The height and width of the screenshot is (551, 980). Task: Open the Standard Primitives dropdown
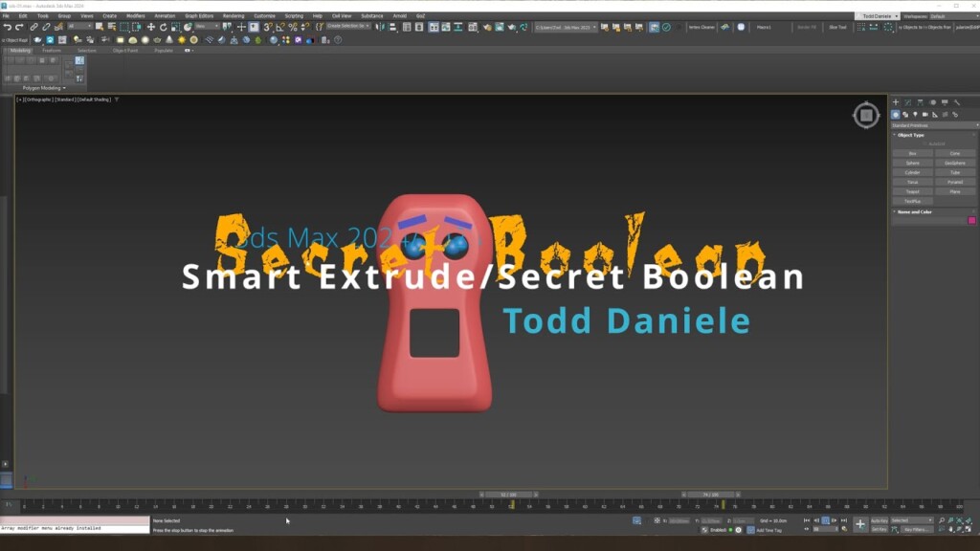(x=933, y=124)
